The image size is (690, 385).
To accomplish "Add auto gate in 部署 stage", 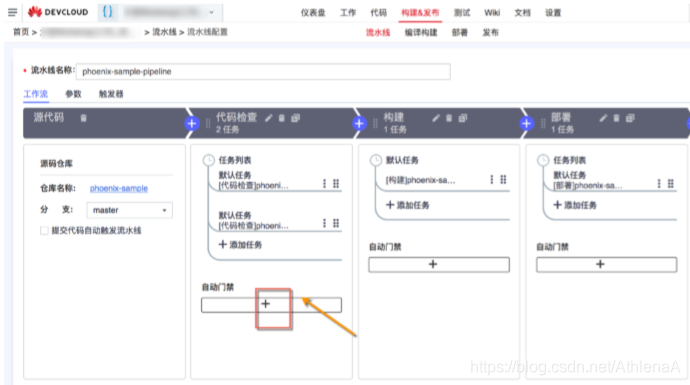I will point(606,264).
